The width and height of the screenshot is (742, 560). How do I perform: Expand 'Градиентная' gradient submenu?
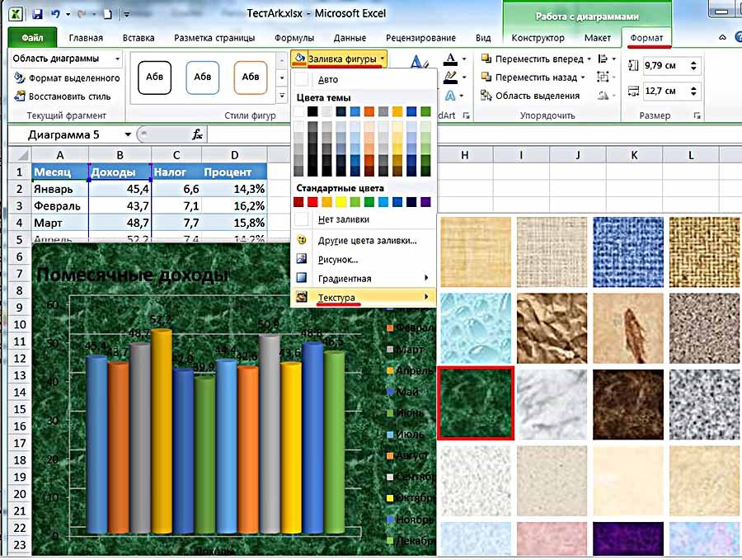[x=363, y=279]
